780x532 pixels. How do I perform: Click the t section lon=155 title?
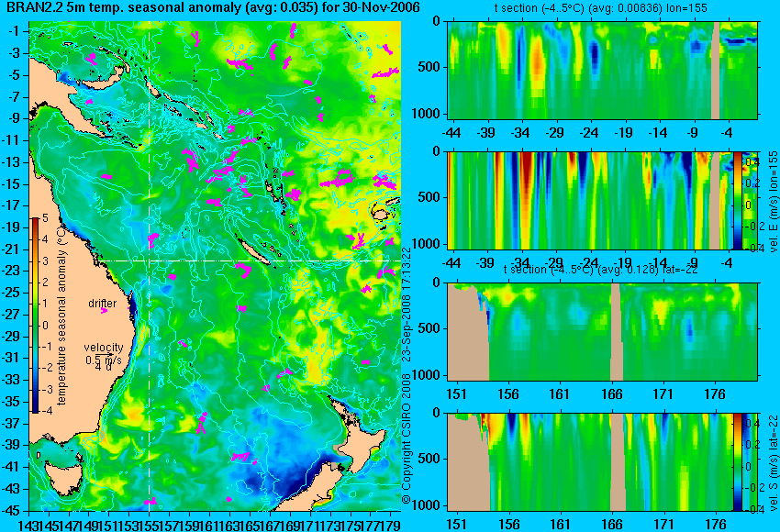click(x=600, y=8)
